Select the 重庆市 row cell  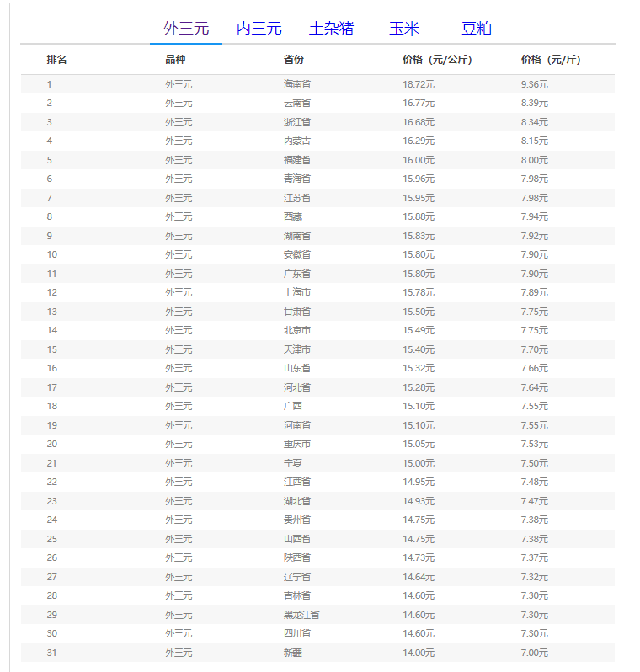(297, 444)
